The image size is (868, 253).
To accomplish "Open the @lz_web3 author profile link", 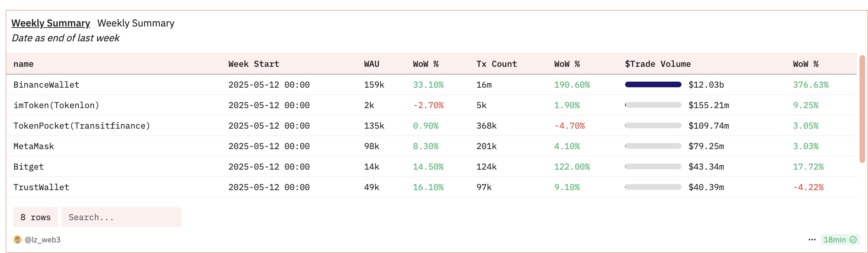I will [x=42, y=240].
